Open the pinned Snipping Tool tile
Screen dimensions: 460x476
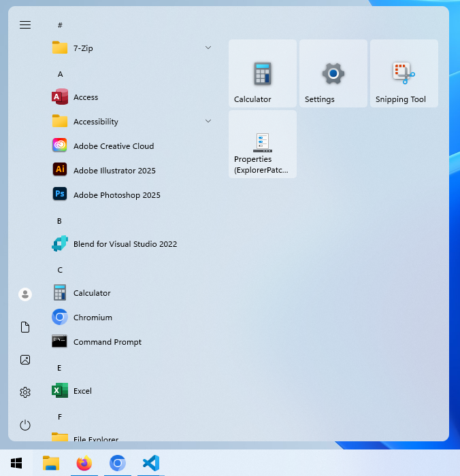[404, 73]
